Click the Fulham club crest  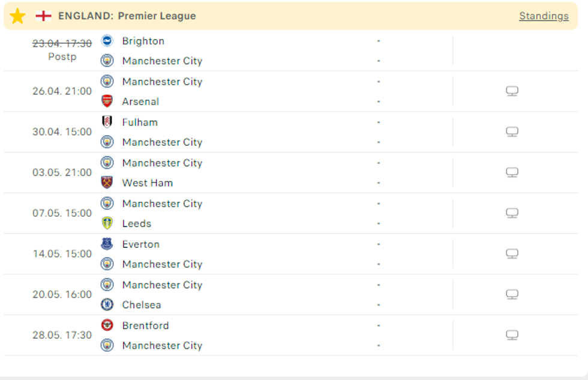(x=107, y=122)
